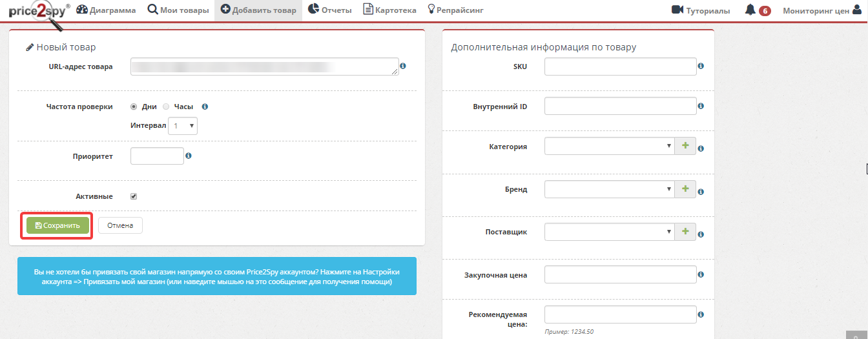This screenshot has height=339, width=868.
Task: Click the info icon next to Приоритет field
Action: click(x=189, y=156)
